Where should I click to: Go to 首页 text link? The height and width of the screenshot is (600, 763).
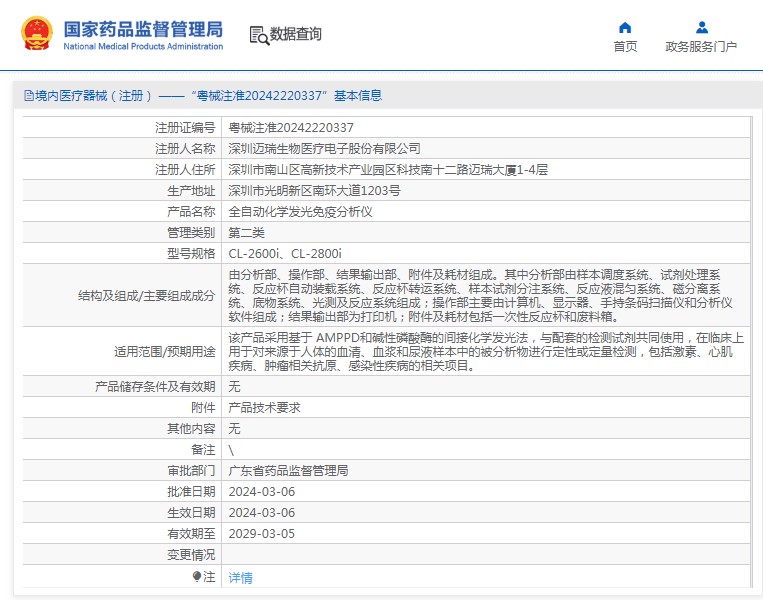tap(625, 47)
